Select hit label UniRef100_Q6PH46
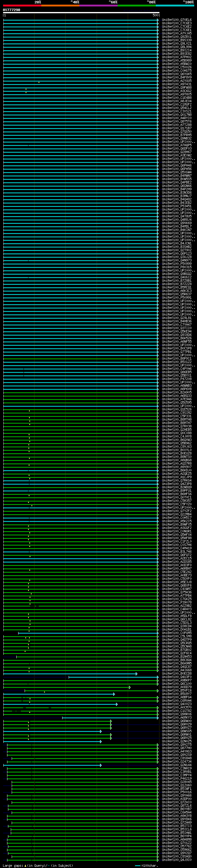Screen dimensions: 197x868 177,165
